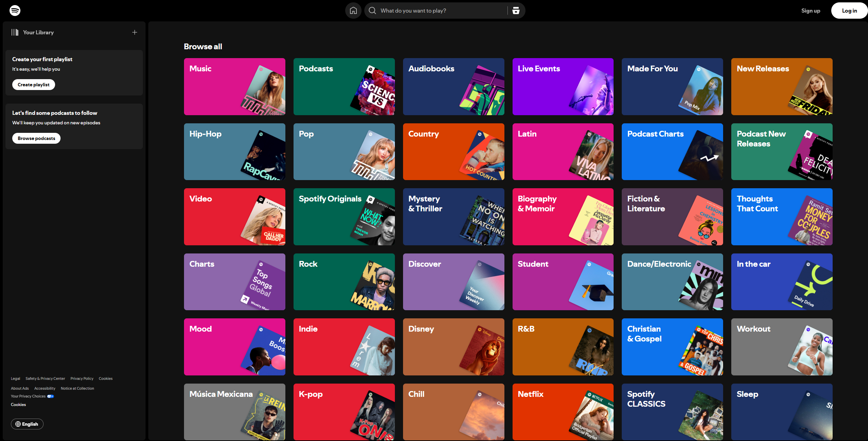Open the Privacy Policy footer link

[82, 378]
